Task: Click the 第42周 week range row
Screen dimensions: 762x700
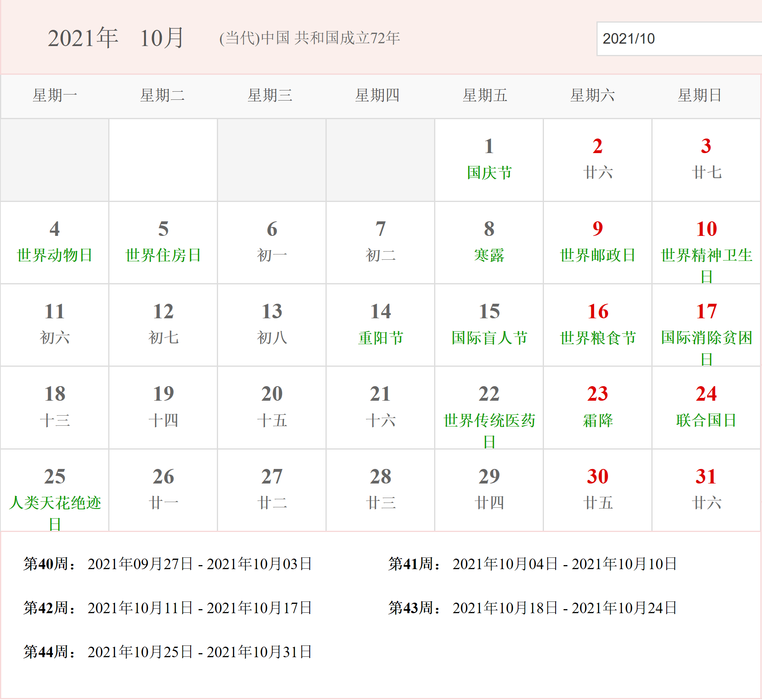Action: (x=168, y=608)
